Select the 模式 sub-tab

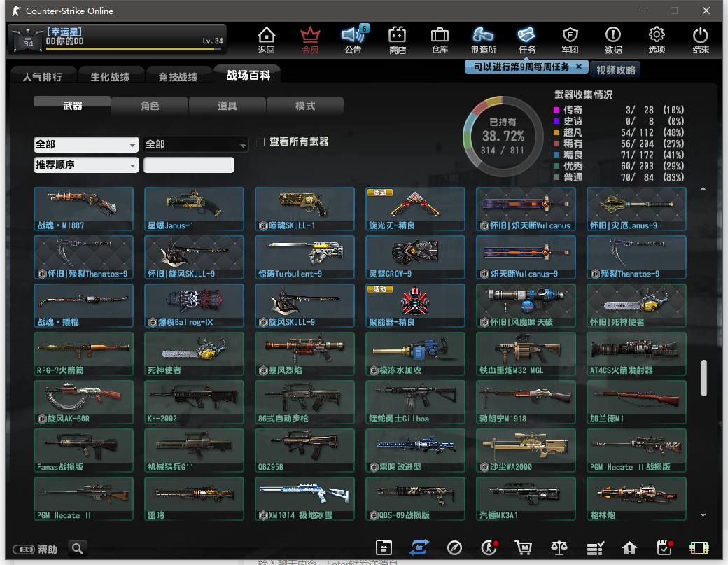click(x=305, y=106)
